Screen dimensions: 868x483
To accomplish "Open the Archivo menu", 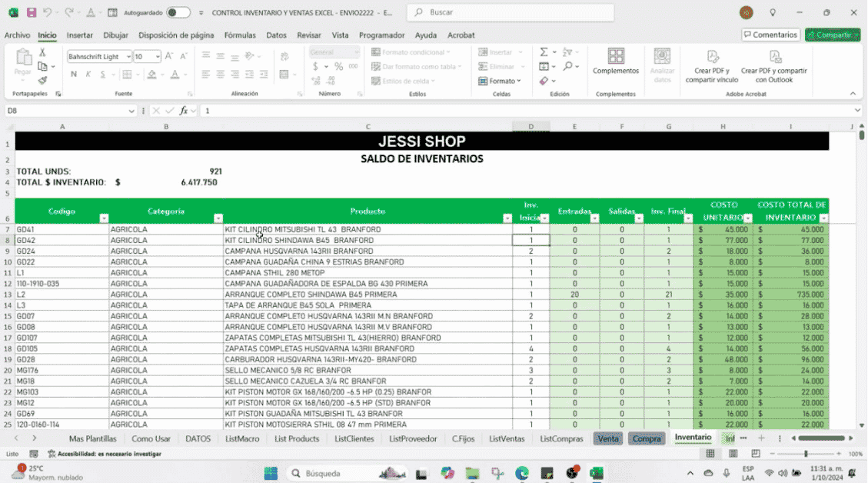I will [x=17, y=35].
